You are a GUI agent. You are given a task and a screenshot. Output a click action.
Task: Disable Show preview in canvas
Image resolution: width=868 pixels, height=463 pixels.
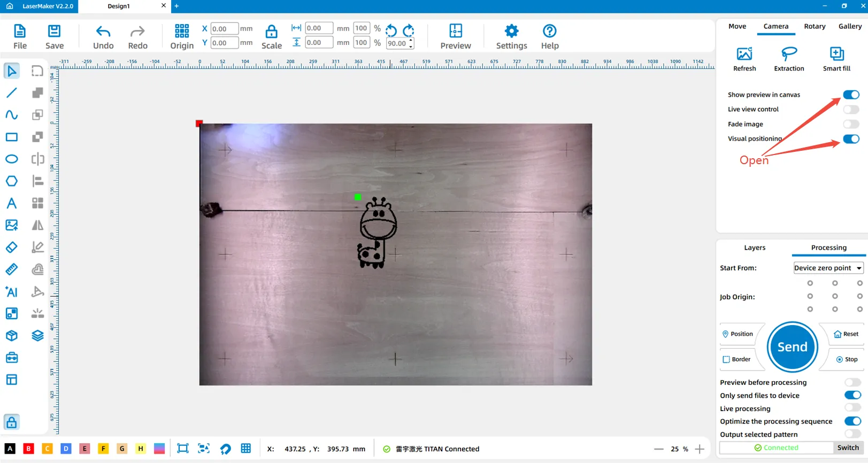(x=850, y=95)
